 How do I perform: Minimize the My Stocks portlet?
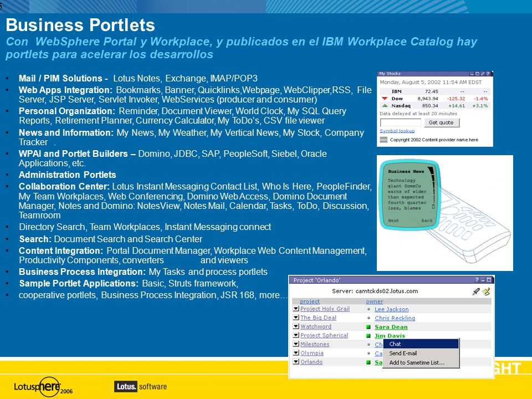pos(472,74)
